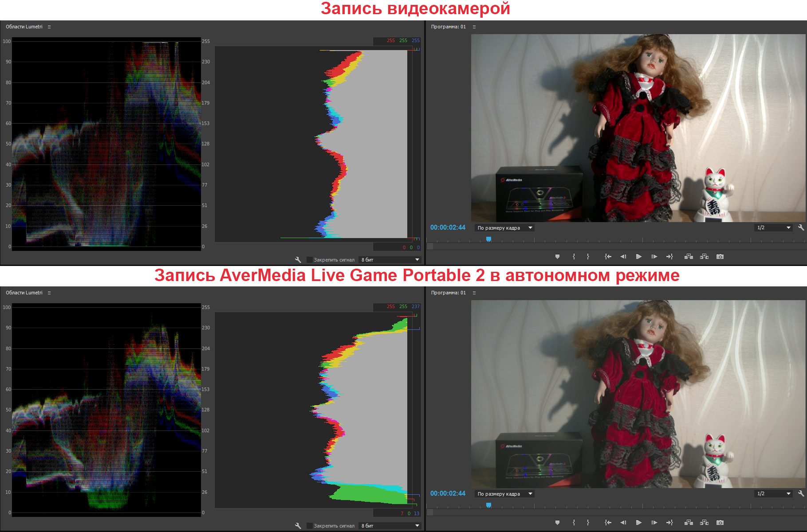Click top monitor's blue playhead marker

488,239
